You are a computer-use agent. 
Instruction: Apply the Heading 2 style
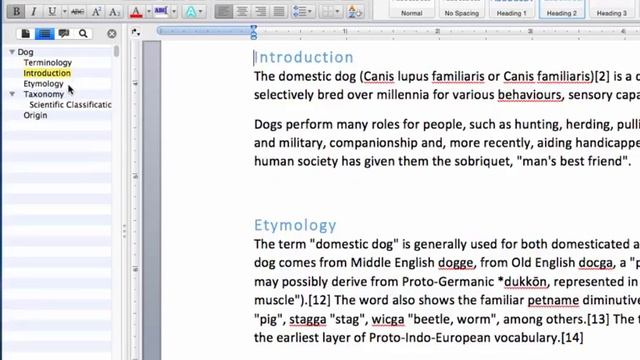click(562, 9)
